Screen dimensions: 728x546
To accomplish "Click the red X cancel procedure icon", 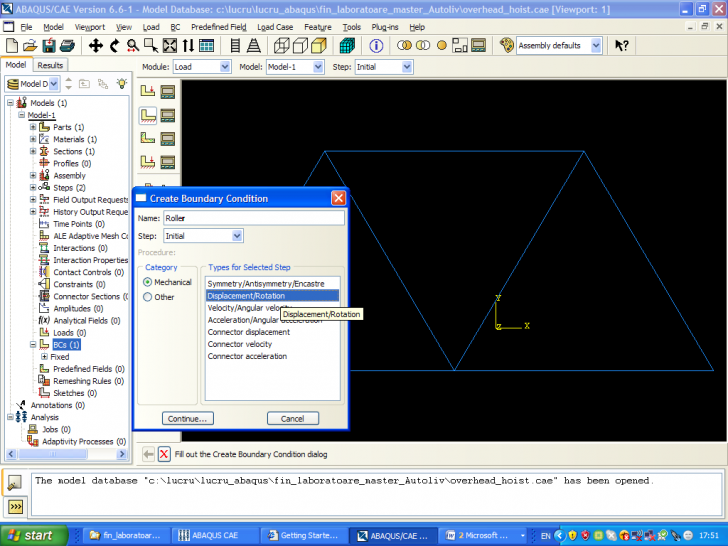I will [x=164, y=454].
